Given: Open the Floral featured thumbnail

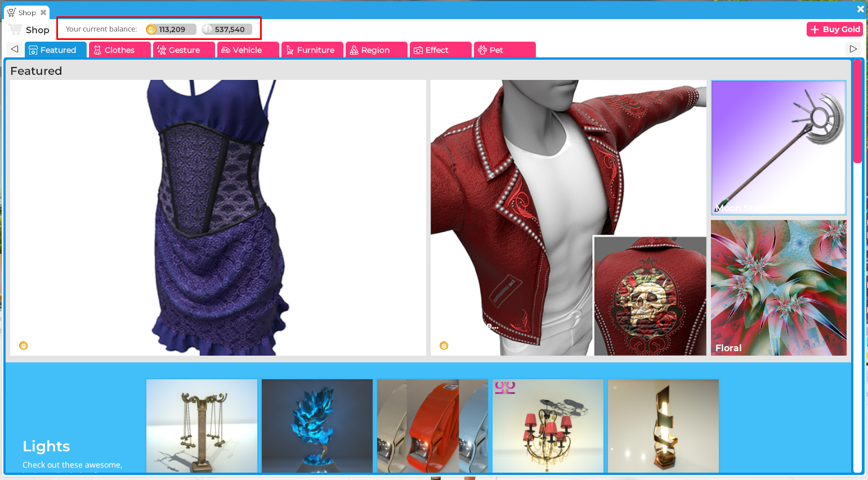Looking at the screenshot, I should click(778, 288).
